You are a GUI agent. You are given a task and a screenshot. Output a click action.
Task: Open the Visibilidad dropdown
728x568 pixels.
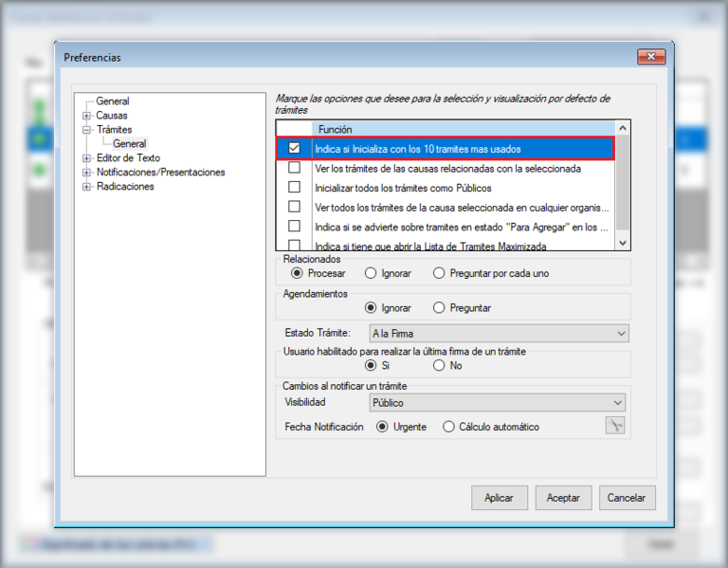click(x=498, y=403)
